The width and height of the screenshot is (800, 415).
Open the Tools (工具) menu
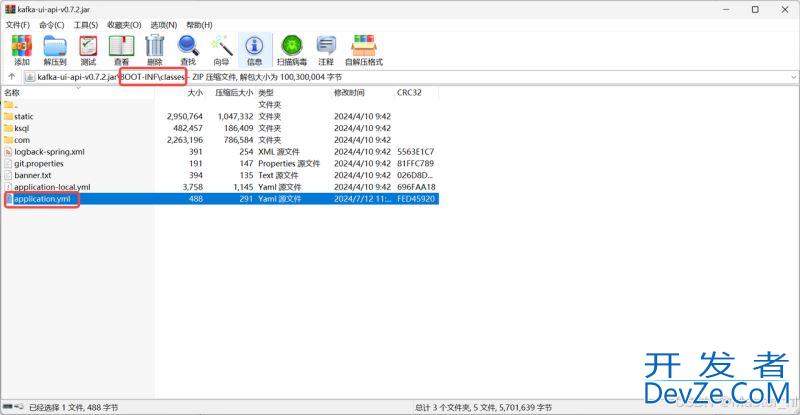[x=86, y=25]
